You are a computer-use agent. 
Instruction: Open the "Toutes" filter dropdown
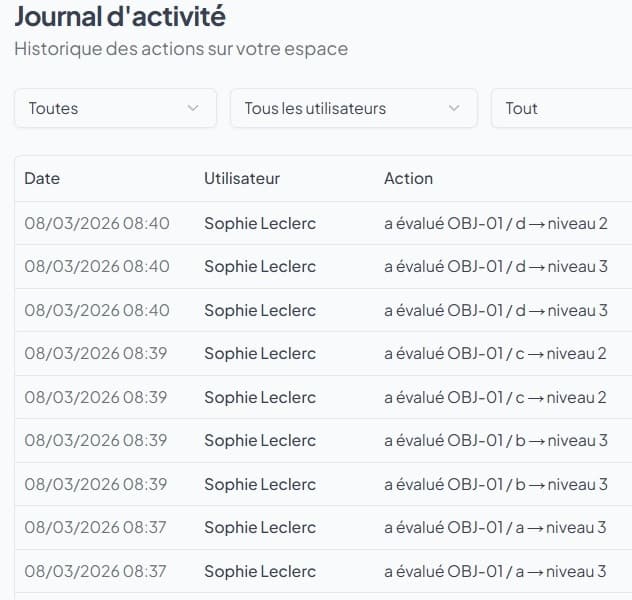[x=115, y=108]
